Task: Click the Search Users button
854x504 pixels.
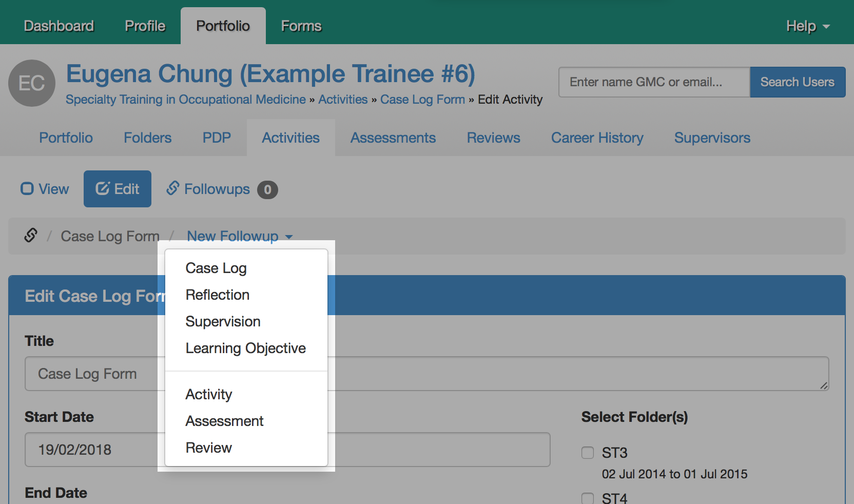Action: 798,82
